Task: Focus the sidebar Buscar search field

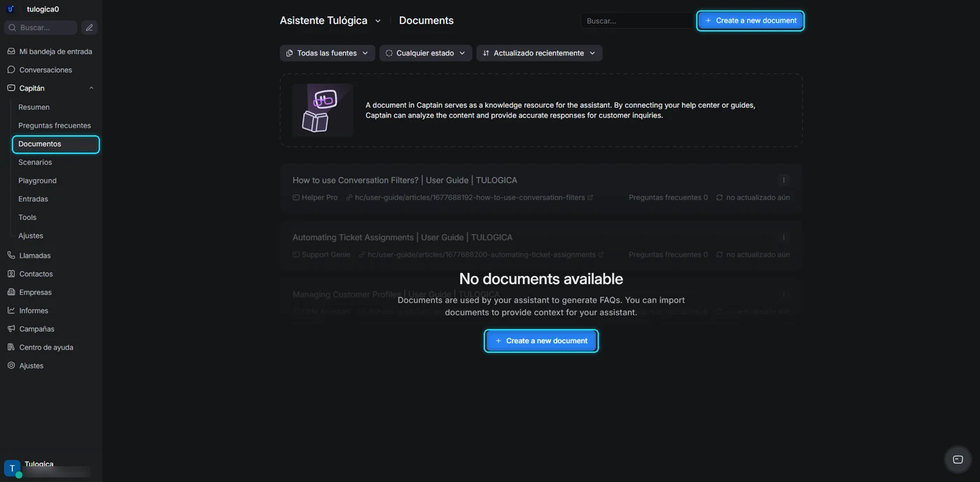Action: click(41, 27)
